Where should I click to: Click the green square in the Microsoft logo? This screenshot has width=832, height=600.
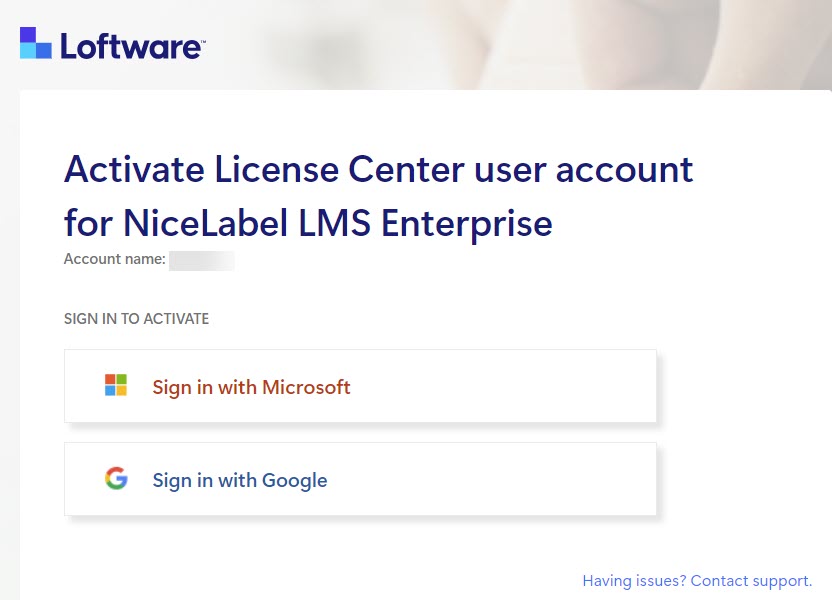pyautogui.click(x=122, y=379)
